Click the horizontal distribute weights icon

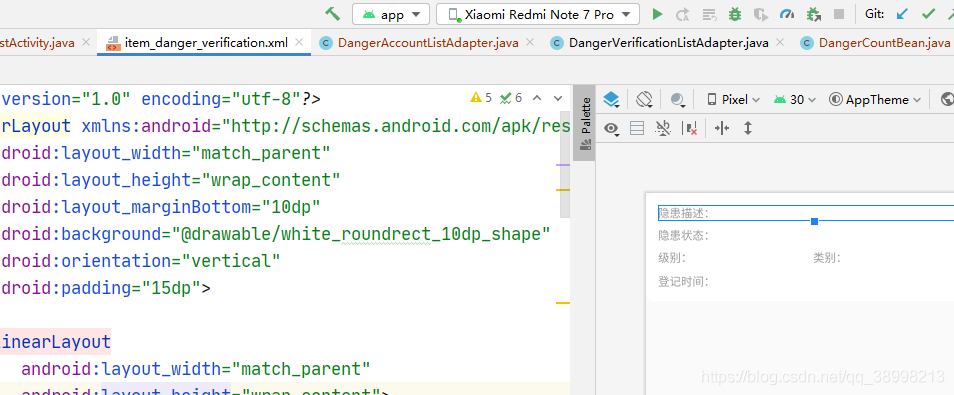pyautogui.click(x=722, y=128)
